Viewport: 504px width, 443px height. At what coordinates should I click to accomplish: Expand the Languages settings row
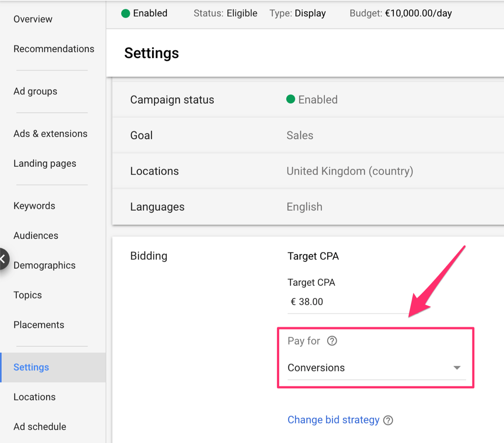308,207
